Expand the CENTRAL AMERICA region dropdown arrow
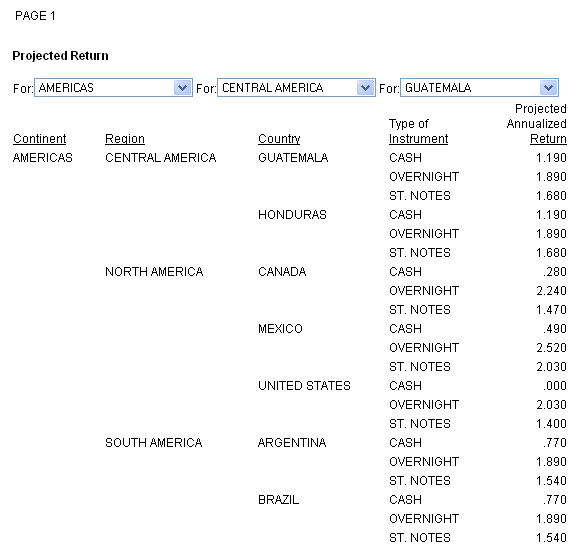Viewport: 582px width, 557px height. 365,88
